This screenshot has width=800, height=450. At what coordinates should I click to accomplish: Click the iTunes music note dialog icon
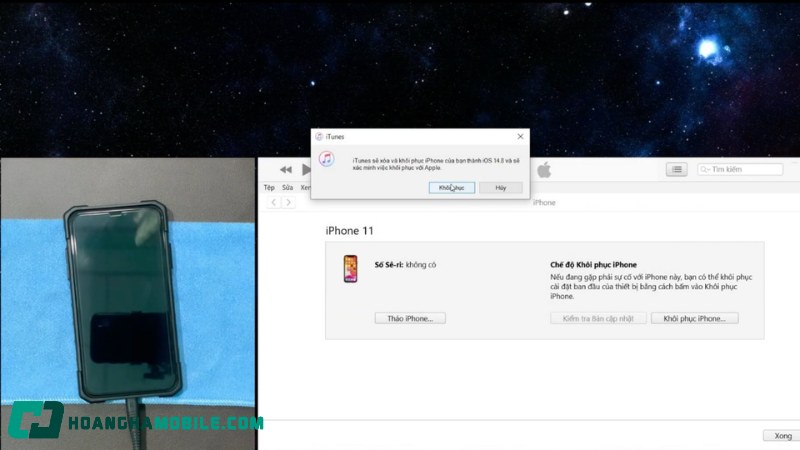(327, 159)
